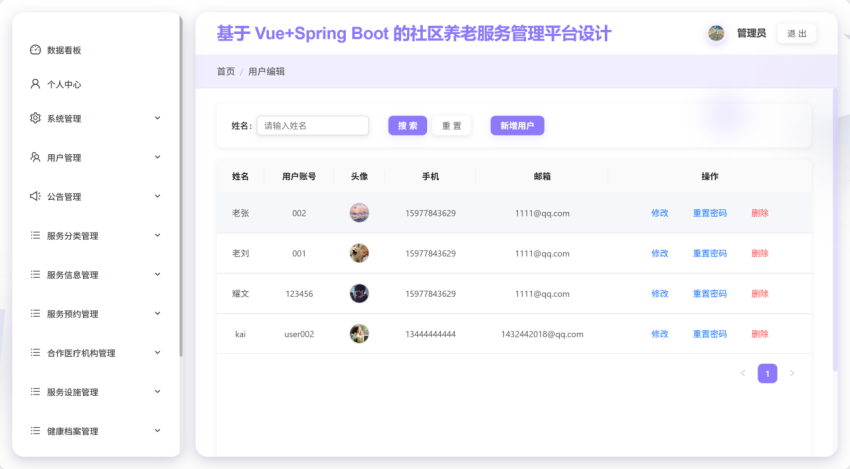Click the next page arrow
Image resolution: width=850 pixels, height=469 pixels.
pyautogui.click(x=791, y=373)
